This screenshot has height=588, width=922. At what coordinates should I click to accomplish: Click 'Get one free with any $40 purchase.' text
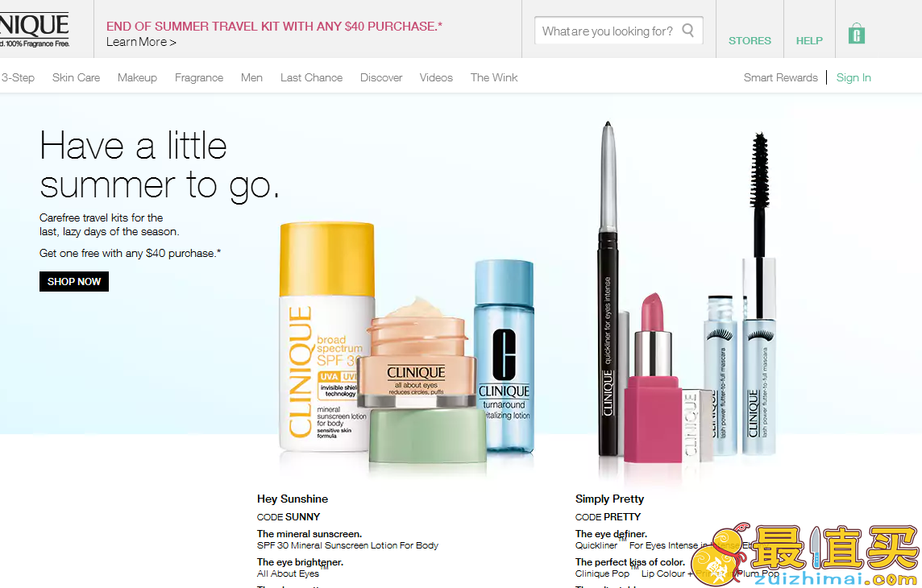click(x=130, y=253)
